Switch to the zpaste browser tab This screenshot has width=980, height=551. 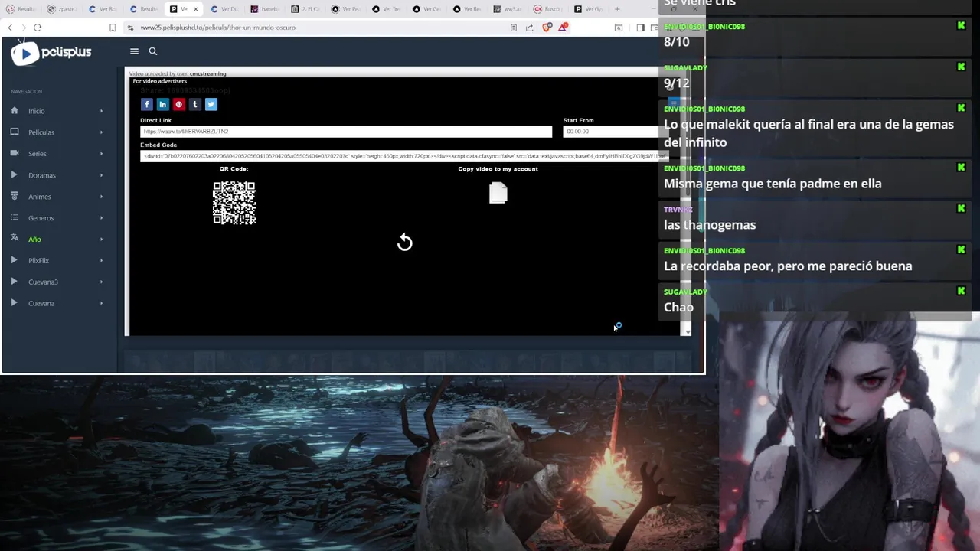(x=61, y=9)
